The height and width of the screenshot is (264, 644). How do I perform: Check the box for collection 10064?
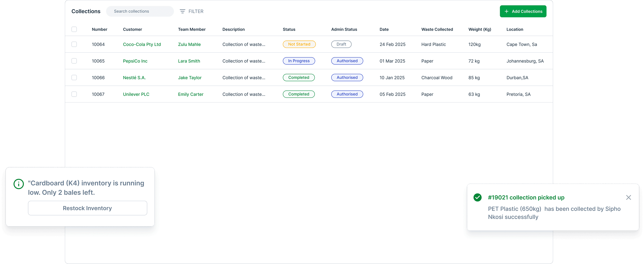[x=74, y=44]
